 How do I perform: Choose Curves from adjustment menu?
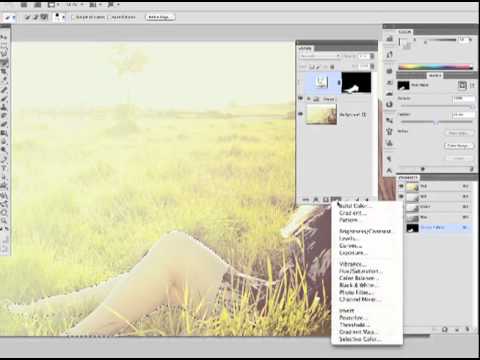350,246
